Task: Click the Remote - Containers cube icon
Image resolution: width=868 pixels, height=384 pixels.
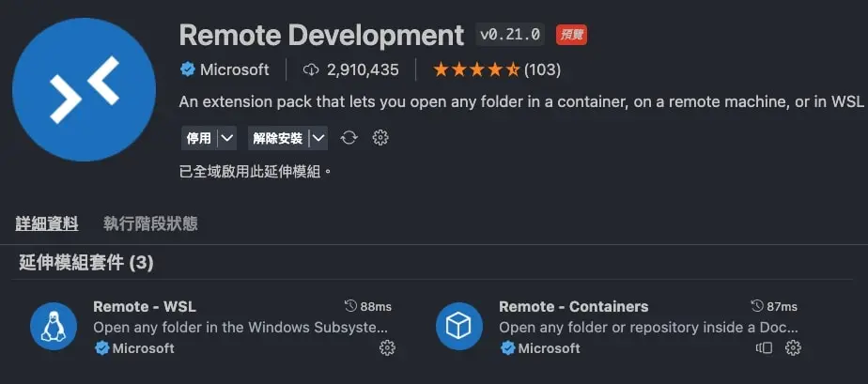Action: [459, 327]
